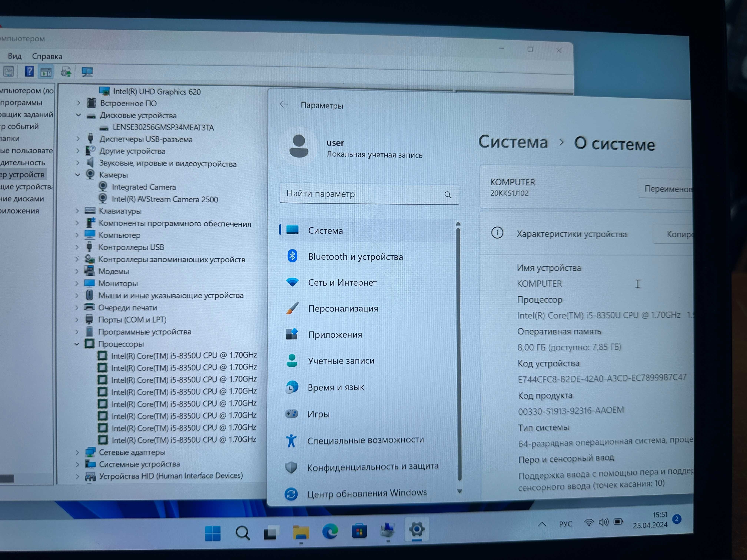Collapse the Камеры node
747x560 pixels.
coord(78,174)
